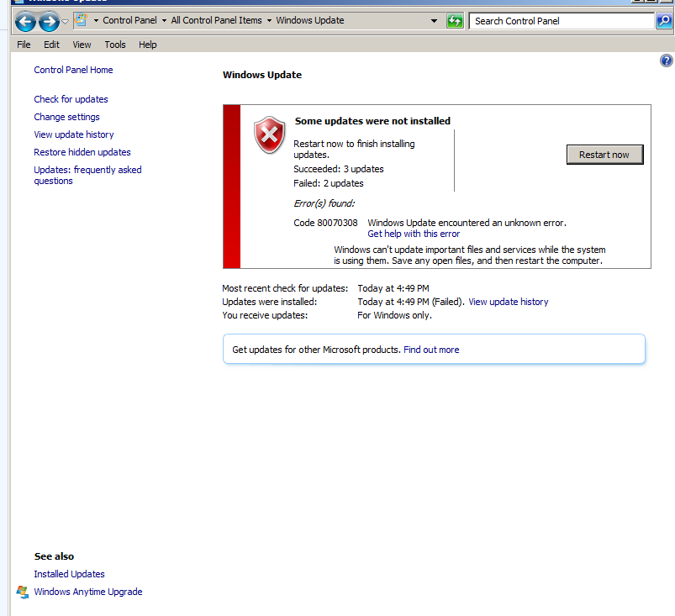Click Control Panel breadcrumb in address bar

click(x=129, y=21)
